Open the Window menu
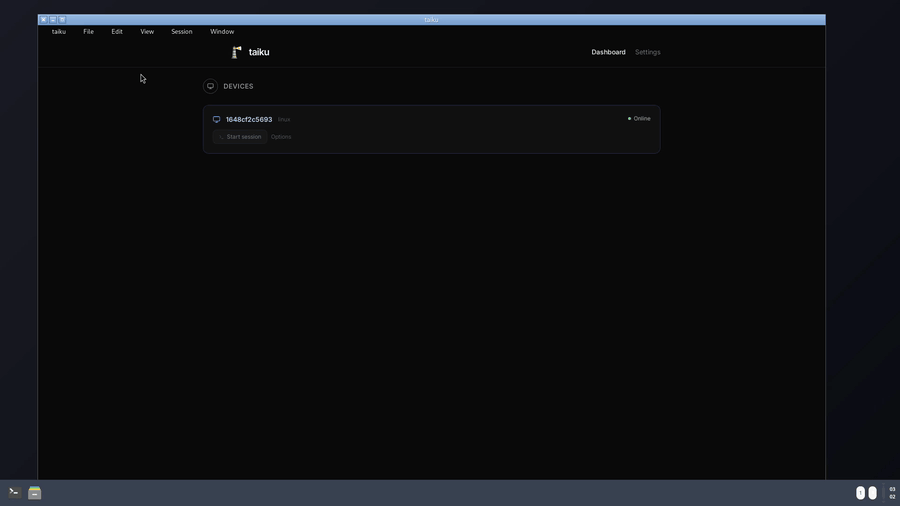900x506 pixels. click(x=222, y=32)
